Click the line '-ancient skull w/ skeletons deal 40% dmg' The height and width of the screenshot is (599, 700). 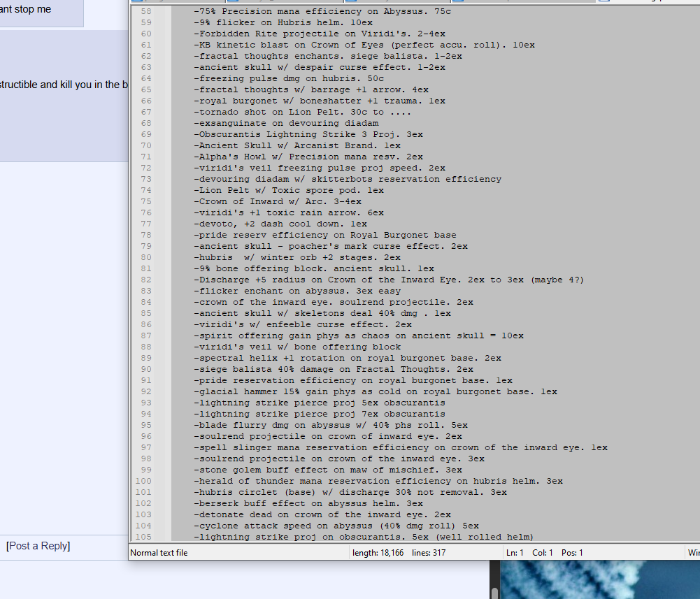click(x=322, y=313)
